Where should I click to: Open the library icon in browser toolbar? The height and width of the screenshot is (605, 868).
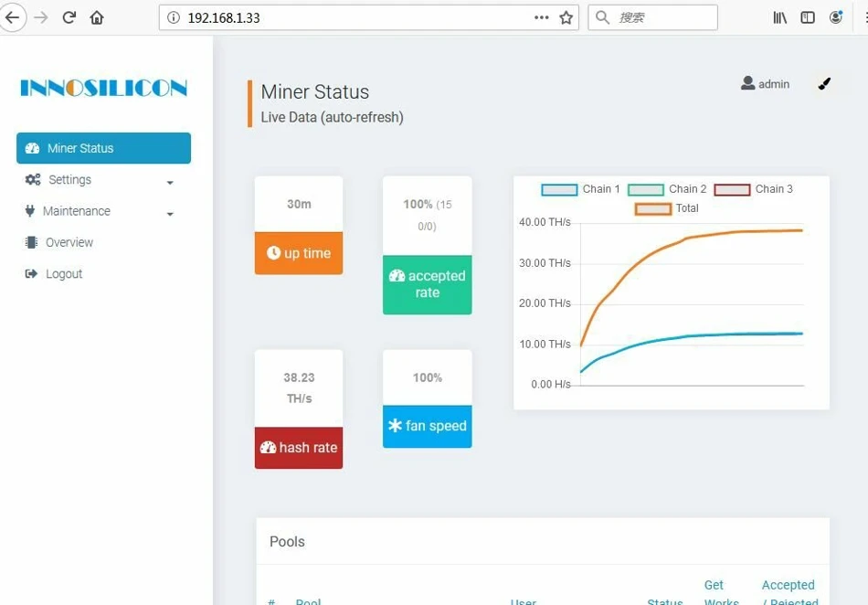pos(779,17)
